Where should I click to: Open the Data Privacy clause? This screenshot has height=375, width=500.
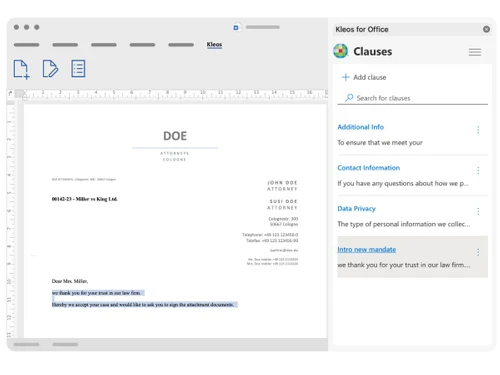(x=356, y=209)
